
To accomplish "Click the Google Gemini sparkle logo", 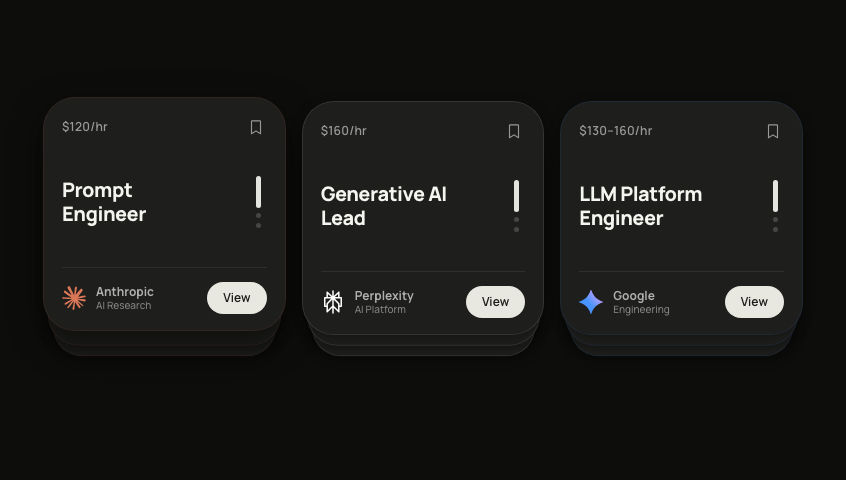I will [x=591, y=302].
